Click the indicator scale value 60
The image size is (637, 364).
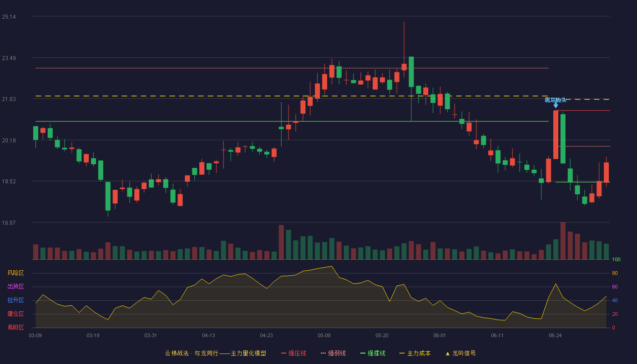pos(615,287)
